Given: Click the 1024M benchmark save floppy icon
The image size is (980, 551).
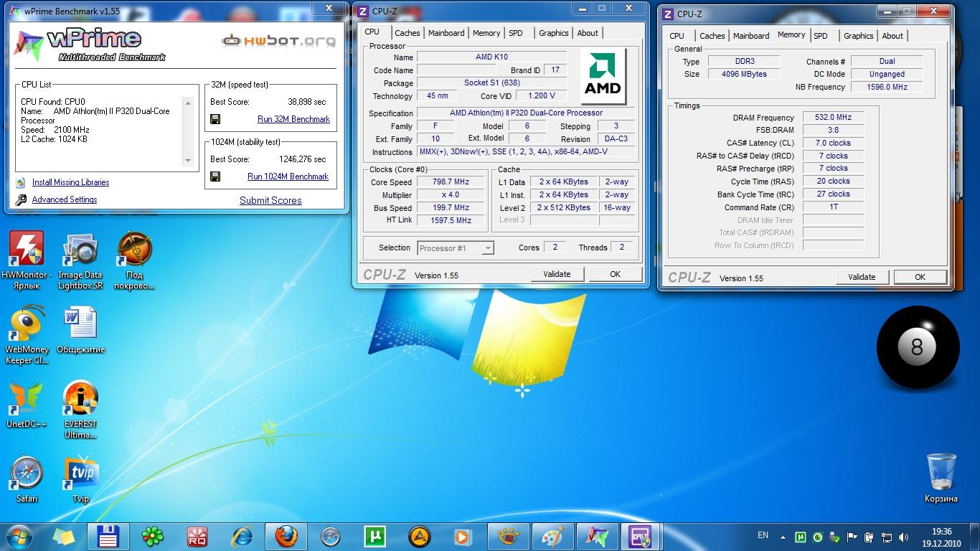Looking at the screenshot, I should pos(215,176).
